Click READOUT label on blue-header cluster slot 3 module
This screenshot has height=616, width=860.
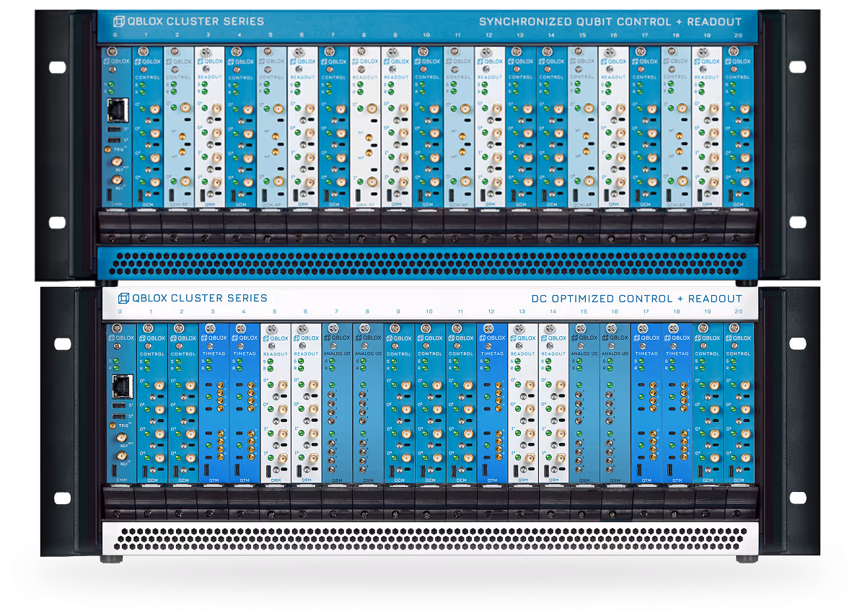pyautogui.click(x=209, y=77)
